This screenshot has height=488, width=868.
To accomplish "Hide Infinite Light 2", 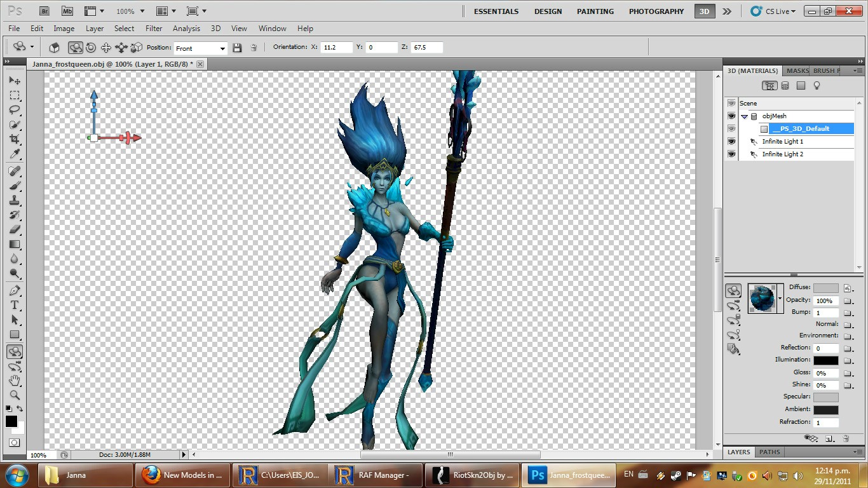I will pos(731,154).
